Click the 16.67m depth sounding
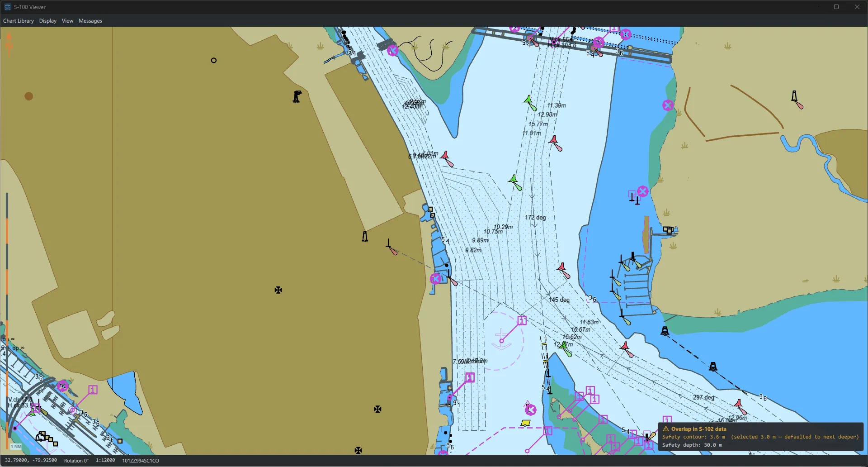 [580, 329]
